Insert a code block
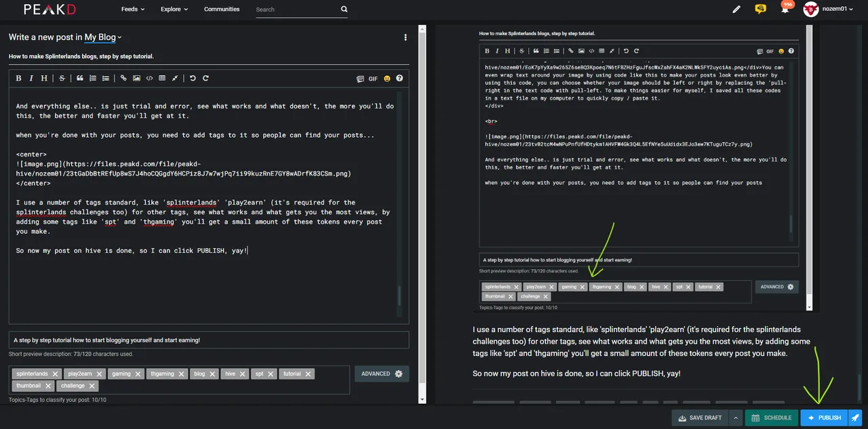This screenshot has height=429, width=868. pos(149,79)
